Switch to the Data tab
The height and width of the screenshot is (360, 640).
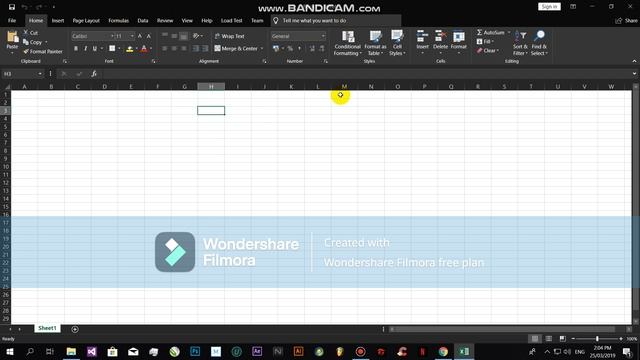[143, 20]
